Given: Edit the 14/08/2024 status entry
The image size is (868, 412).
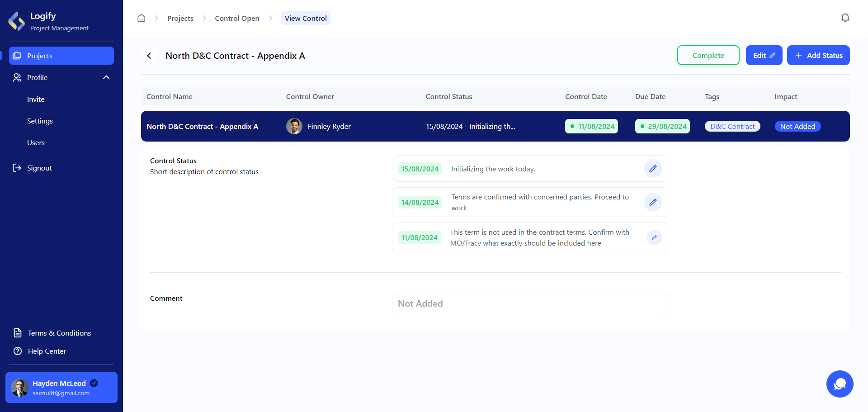Looking at the screenshot, I should pyautogui.click(x=653, y=202).
